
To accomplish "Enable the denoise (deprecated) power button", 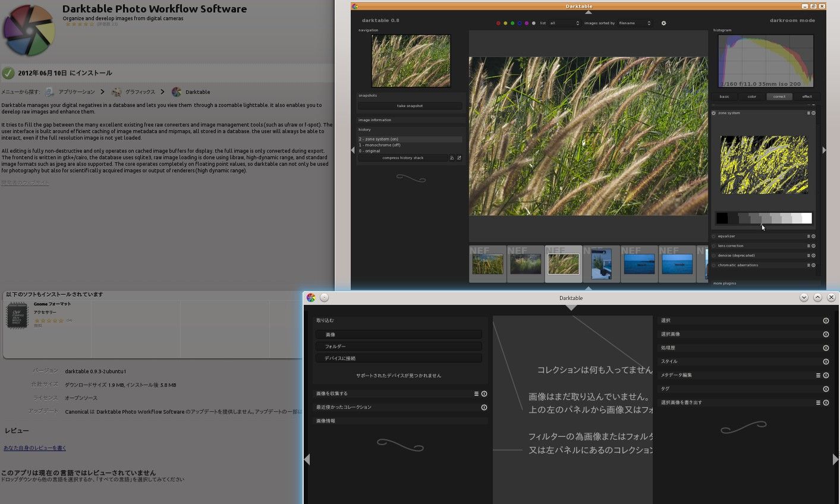I will click(x=714, y=256).
